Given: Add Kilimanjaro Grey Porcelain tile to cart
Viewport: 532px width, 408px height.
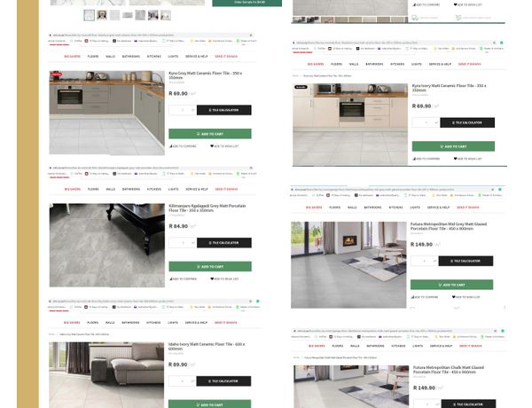Looking at the screenshot, I should tap(210, 266).
